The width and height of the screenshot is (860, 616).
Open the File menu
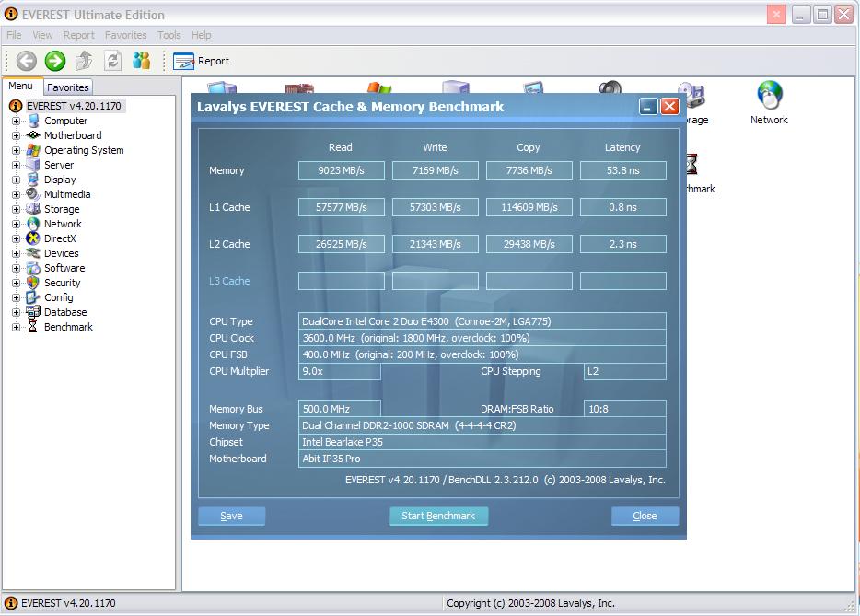coord(14,35)
